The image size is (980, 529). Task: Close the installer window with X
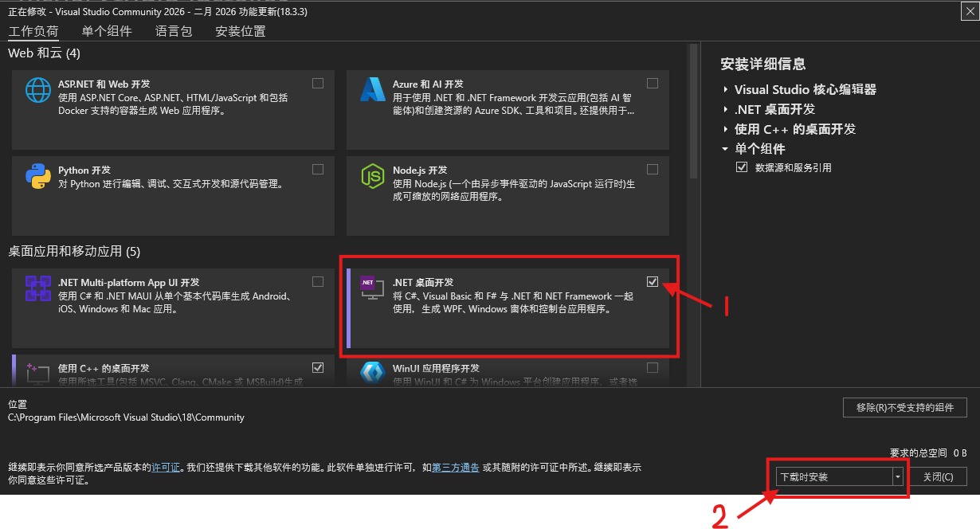pos(968,11)
